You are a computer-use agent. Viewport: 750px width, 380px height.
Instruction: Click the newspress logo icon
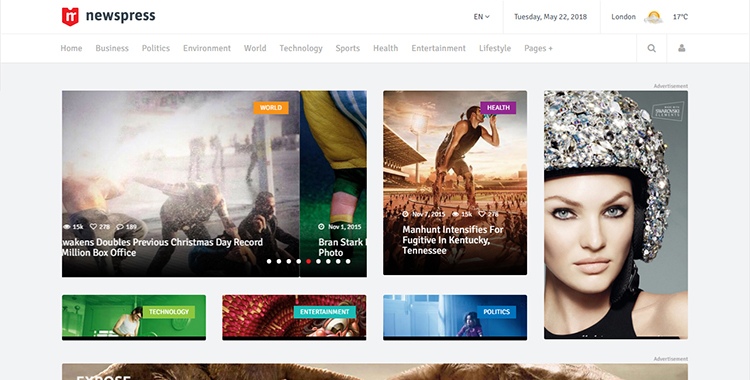coord(70,16)
